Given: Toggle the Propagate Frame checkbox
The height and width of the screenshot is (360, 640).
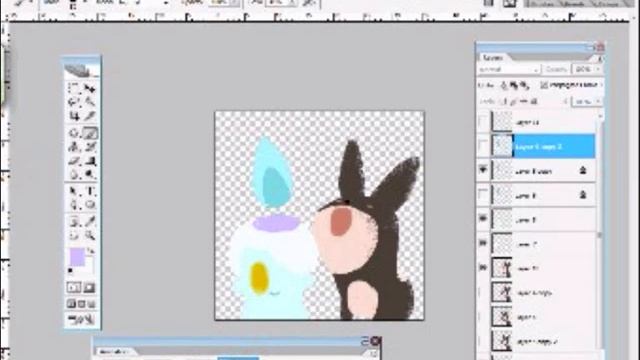Looking at the screenshot, I should tap(544, 85).
